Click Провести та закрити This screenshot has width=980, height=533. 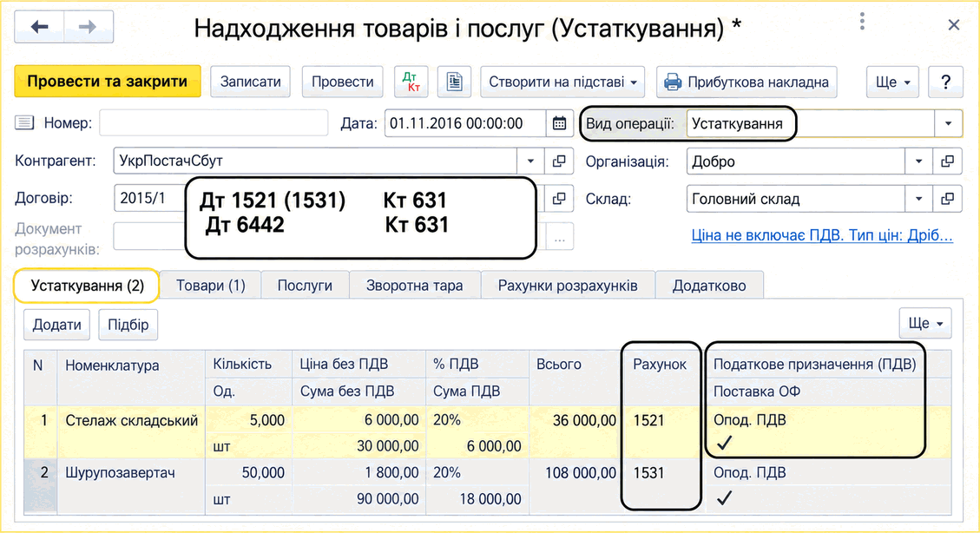pos(108,82)
